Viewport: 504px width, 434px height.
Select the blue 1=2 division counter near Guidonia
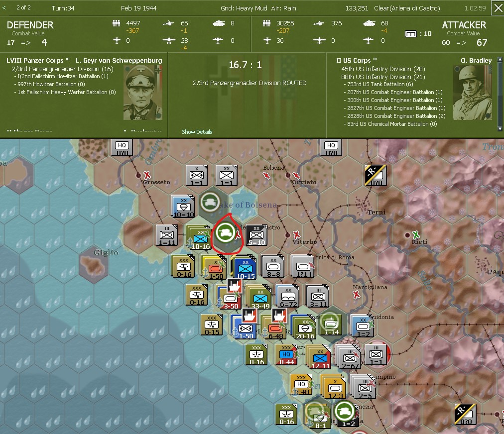tap(363, 326)
